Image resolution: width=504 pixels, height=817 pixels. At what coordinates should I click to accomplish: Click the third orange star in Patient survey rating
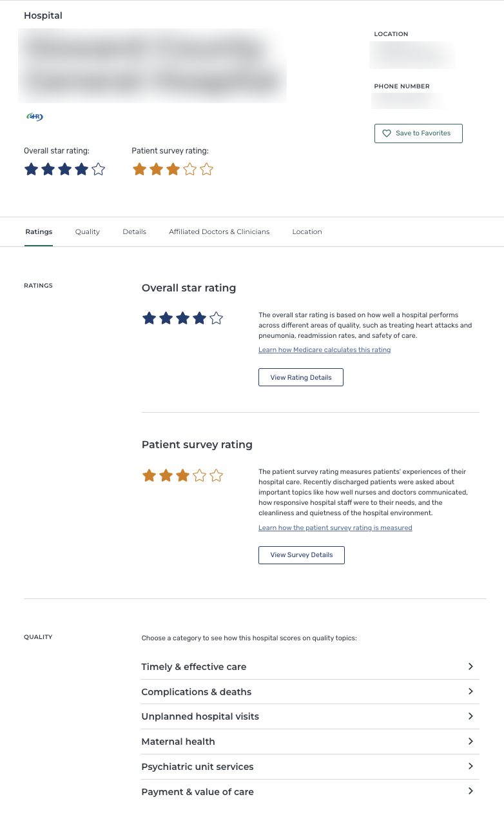click(172, 169)
